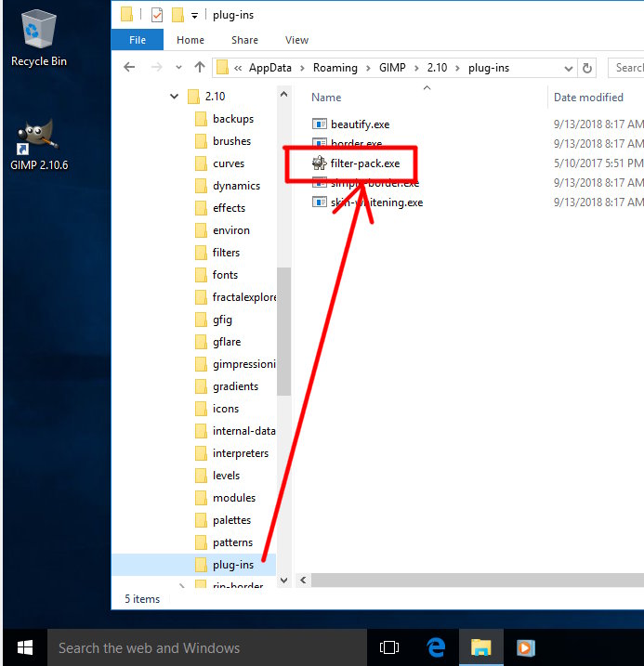Sort files by the Name column header
The image size is (644, 666).
(326, 98)
